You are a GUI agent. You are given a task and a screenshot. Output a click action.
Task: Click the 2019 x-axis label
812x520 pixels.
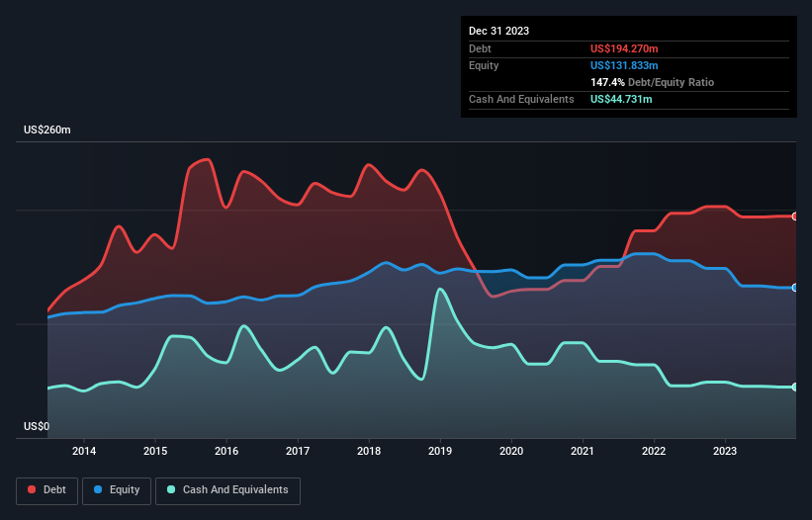click(x=440, y=451)
